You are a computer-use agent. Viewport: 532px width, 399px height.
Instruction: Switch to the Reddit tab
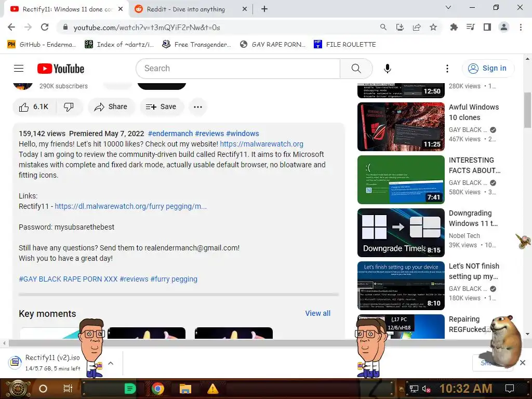tap(185, 9)
